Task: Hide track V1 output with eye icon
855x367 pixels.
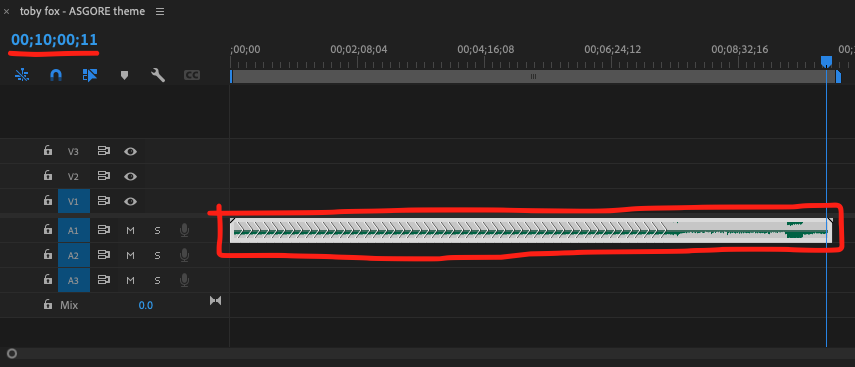Action: pyautogui.click(x=130, y=202)
